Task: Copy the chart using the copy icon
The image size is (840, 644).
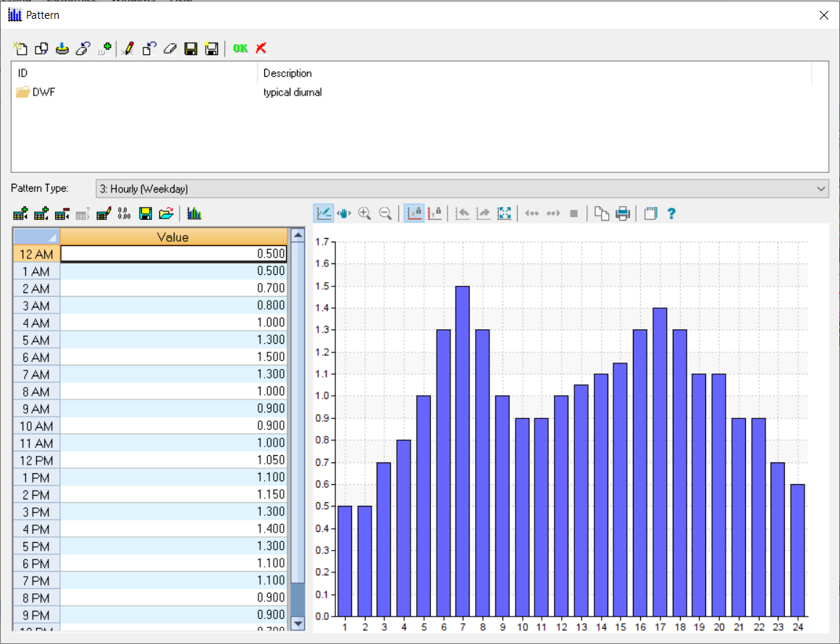Action: click(602, 213)
